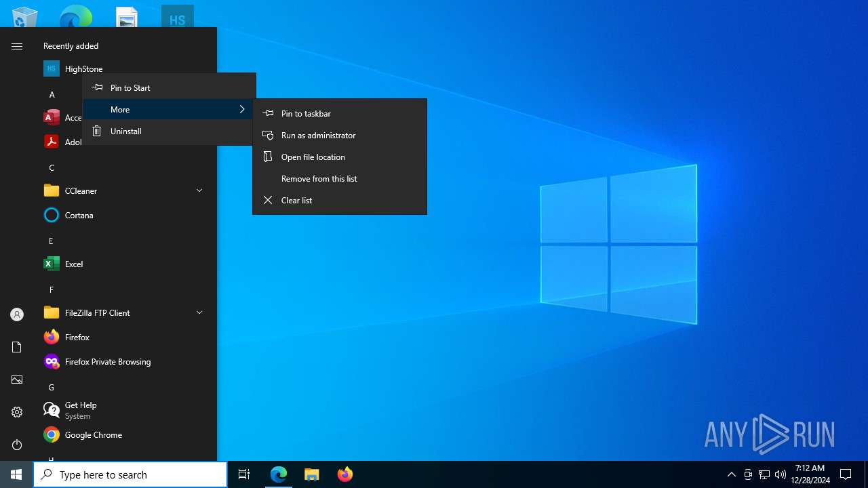Open the CCleaner folder entry
This screenshot has width=868, height=488.
point(125,190)
